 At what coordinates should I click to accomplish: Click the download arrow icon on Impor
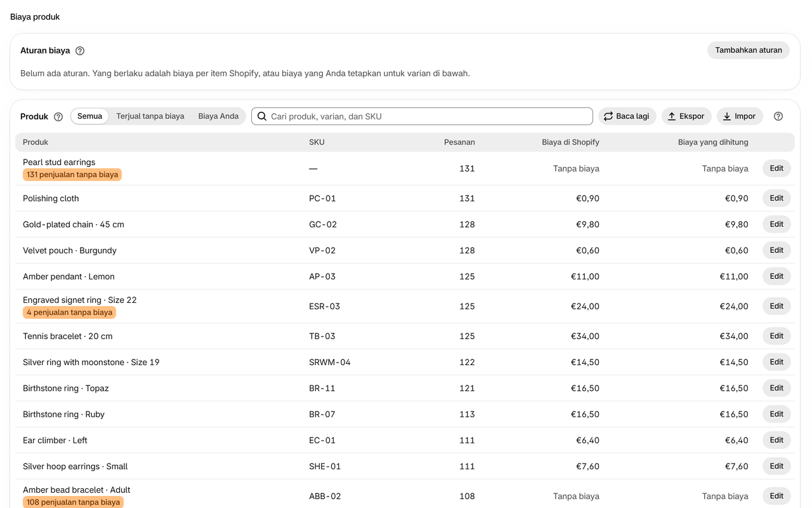727,116
